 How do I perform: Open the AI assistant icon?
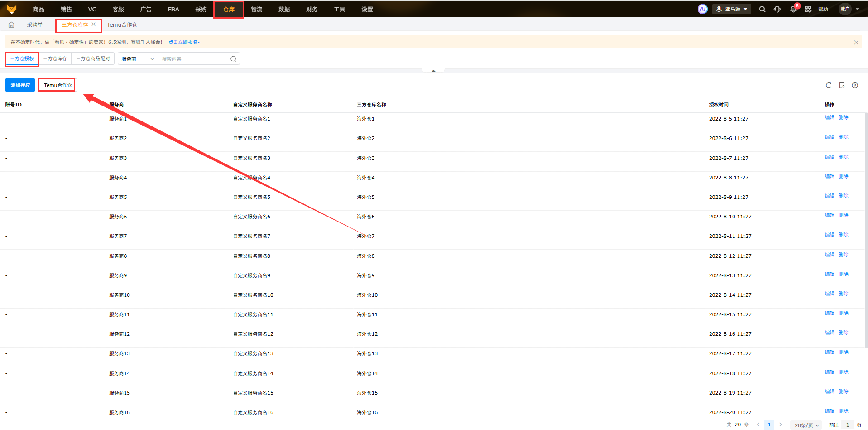coord(702,9)
